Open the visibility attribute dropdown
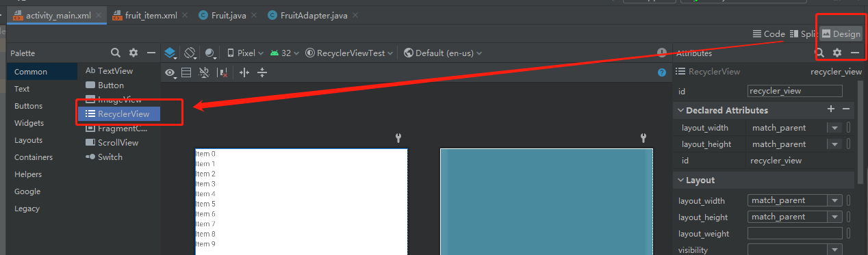The width and height of the screenshot is (868, 255). [834, 250]
